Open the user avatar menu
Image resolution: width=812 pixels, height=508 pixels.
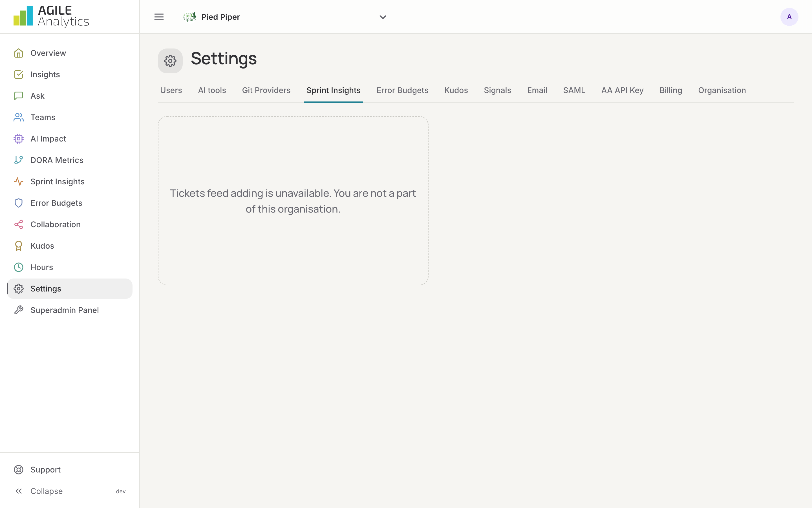(789, 17)
